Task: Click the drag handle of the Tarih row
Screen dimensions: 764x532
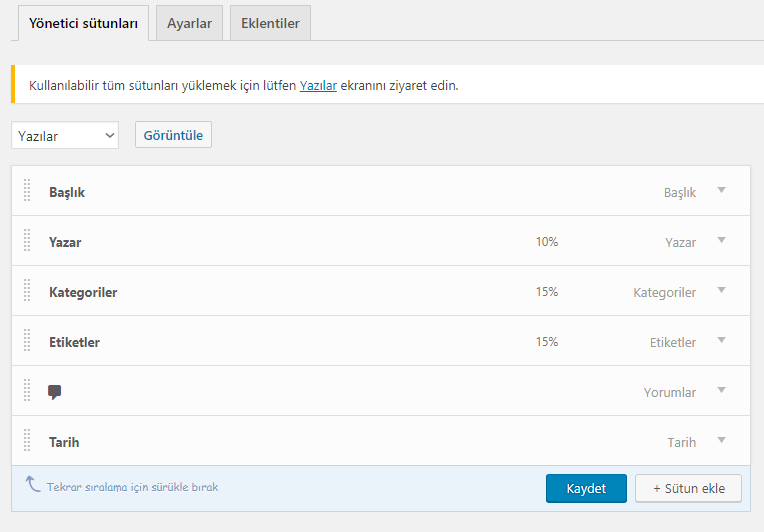Action: pyautogui.click(x=27, y=440)
